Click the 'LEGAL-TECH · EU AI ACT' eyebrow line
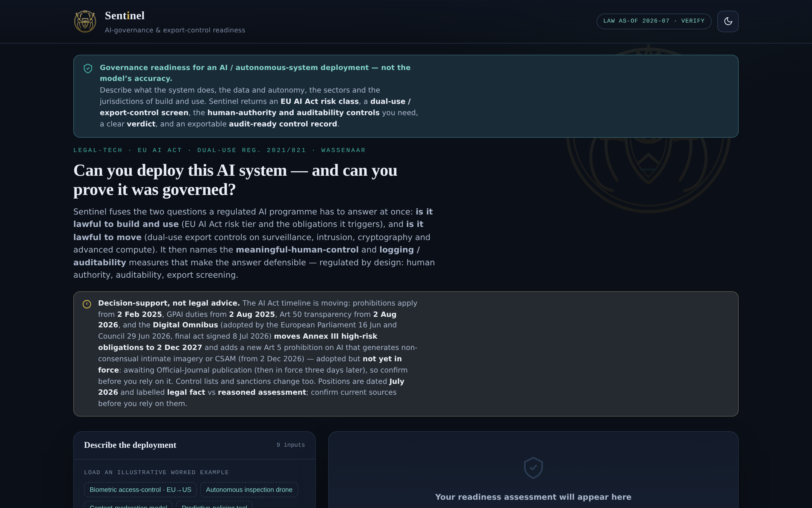 click(220, 150)
